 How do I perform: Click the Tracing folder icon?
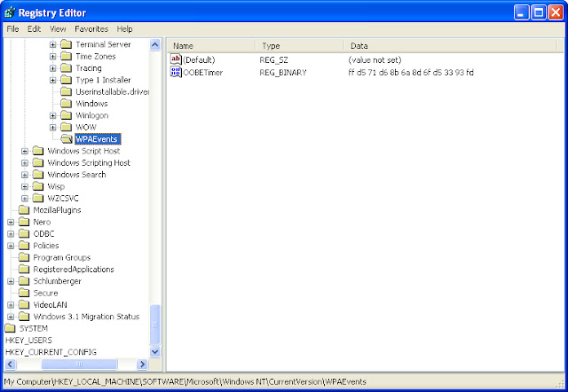click(67, 68)
